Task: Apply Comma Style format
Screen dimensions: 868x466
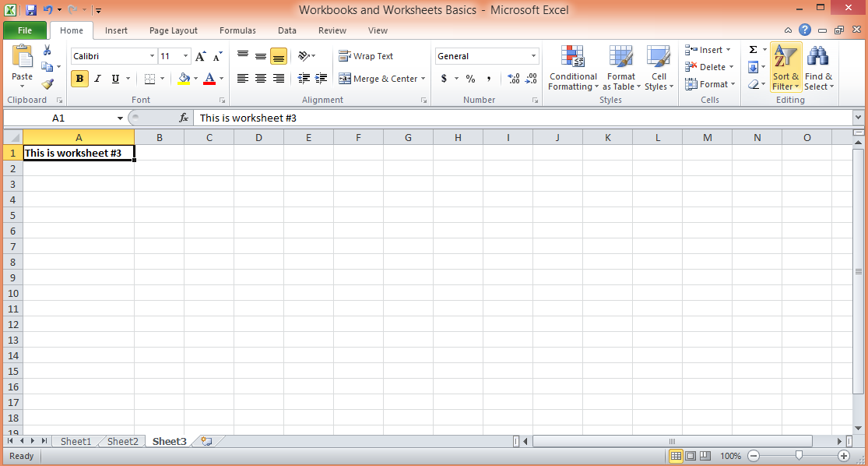Action: tap(489, 79)
